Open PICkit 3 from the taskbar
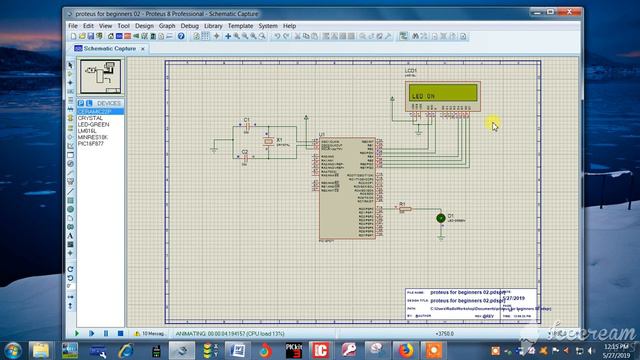 (294, 351)
